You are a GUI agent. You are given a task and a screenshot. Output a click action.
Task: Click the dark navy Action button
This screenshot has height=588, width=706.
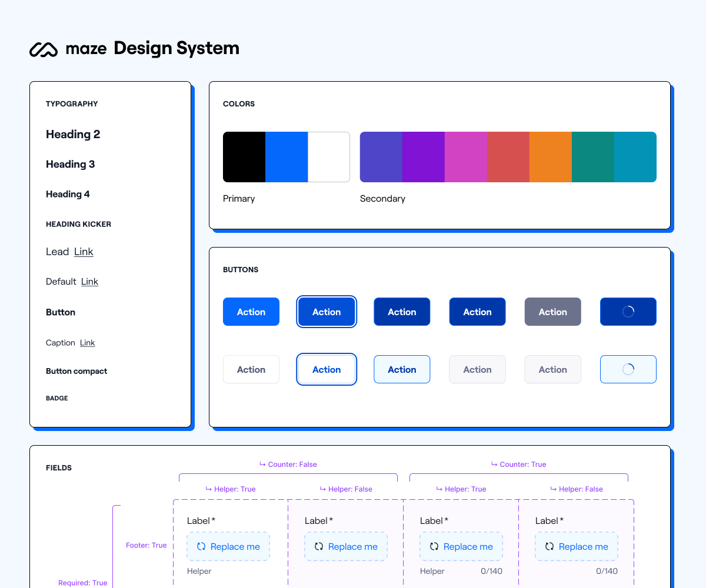pos(402,311)
